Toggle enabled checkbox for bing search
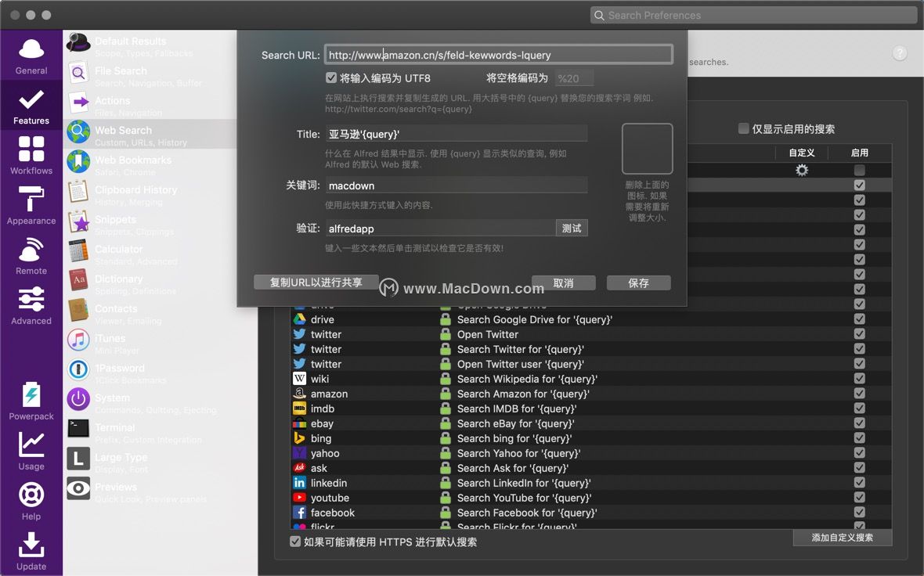 click(860, 438)
